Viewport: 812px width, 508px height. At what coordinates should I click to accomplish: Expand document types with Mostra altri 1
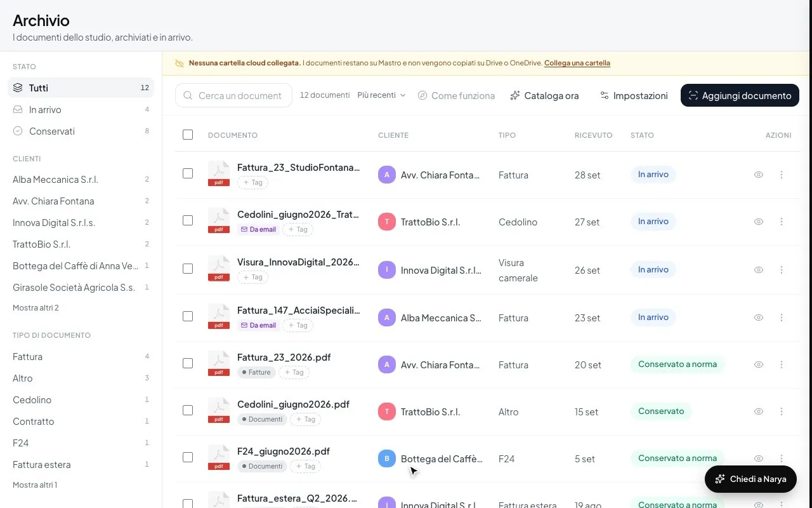click(35, 485)
